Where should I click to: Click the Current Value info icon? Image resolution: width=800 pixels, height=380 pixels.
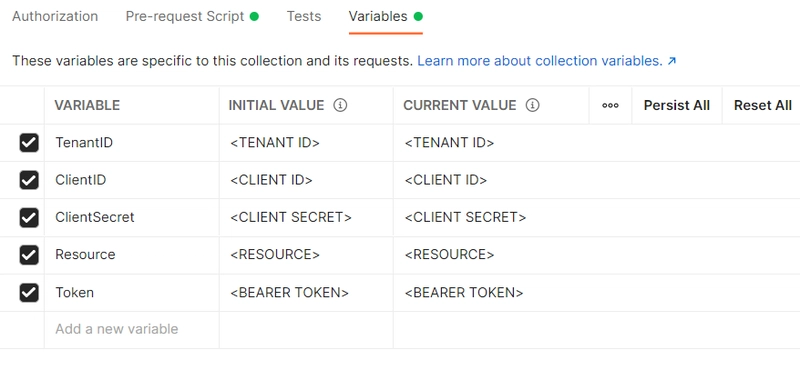point(532,105)
